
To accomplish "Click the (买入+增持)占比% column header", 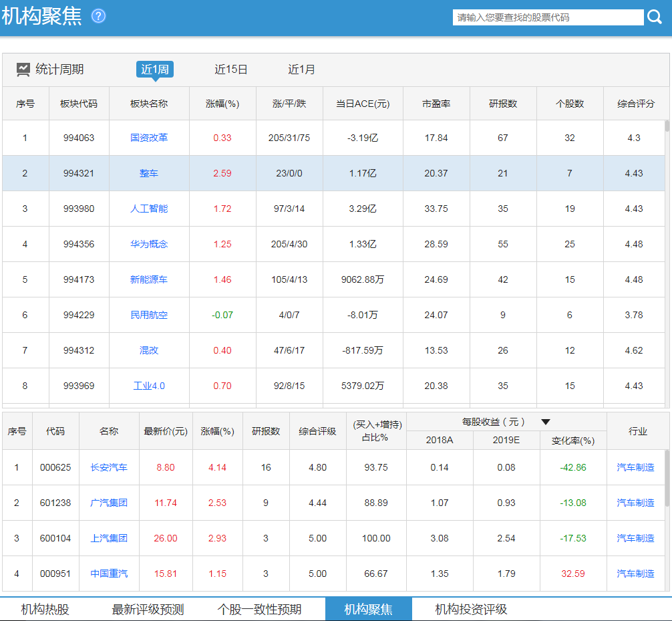I will click(376, 431).
